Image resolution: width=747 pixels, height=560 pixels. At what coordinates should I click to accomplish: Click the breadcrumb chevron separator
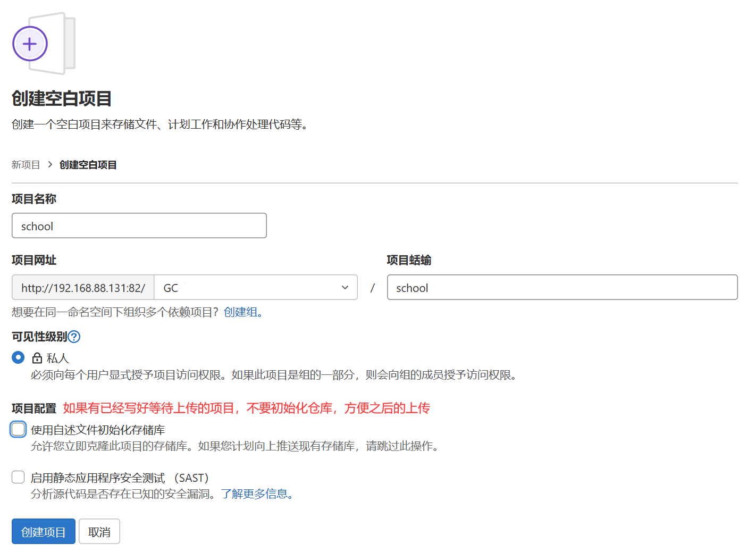click(x=50, y=165)
